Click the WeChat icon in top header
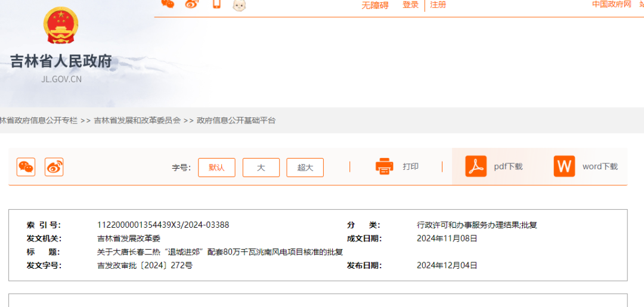Viewport: 644px width, 307px height. (168, 4)
